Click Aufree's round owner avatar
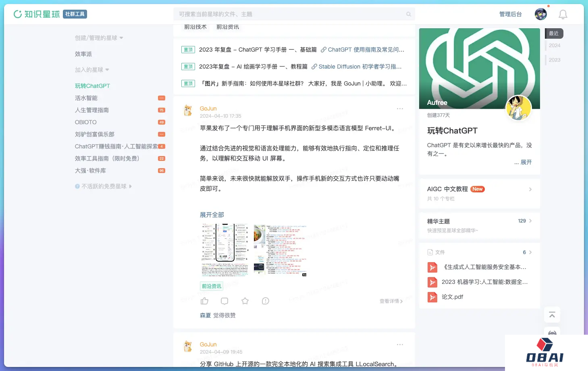This screenshot has height=371, width=588. [518, 108]
